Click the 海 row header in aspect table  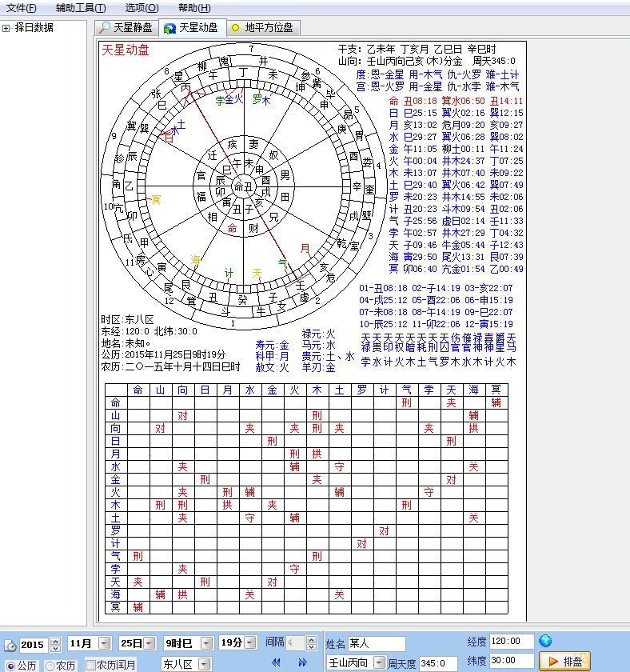click(x=116, y=594)
